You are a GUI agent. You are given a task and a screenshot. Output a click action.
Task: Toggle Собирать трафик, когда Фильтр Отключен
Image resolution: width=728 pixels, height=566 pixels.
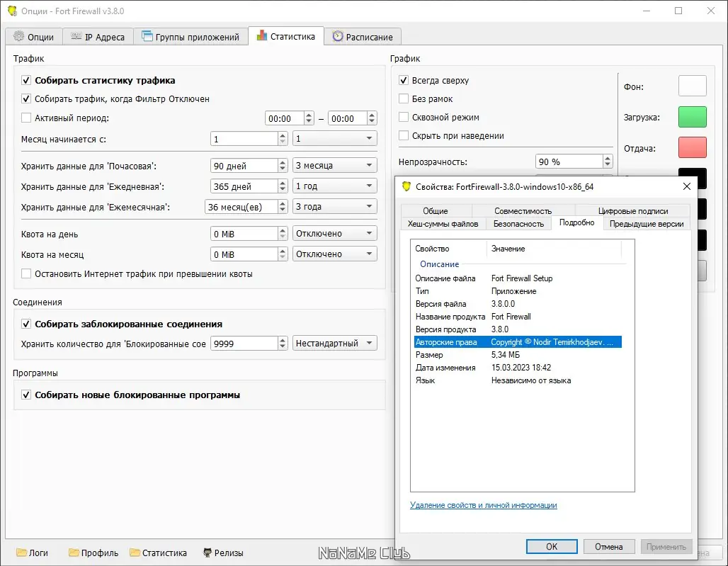(x=26, y=99)
